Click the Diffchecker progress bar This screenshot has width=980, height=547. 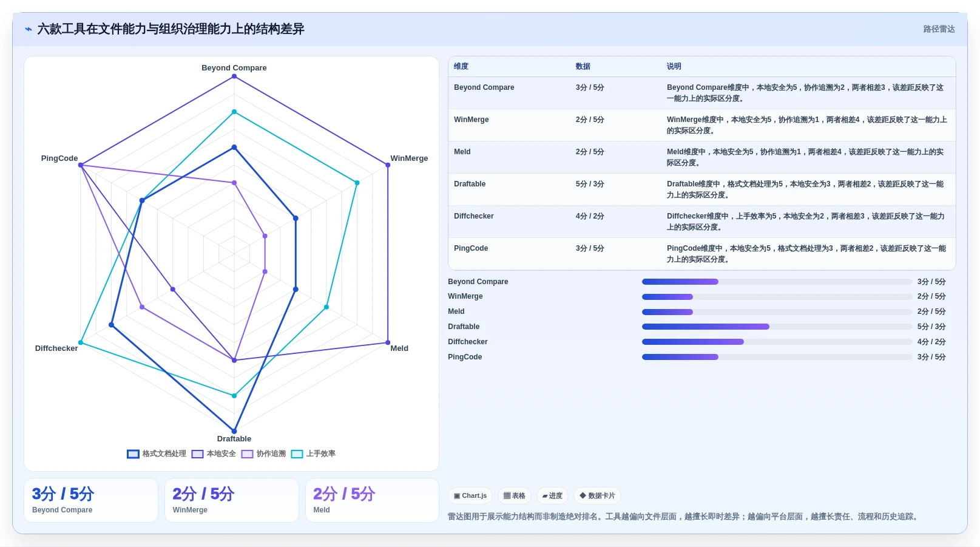pyautogui.click(x=777, y=342)
